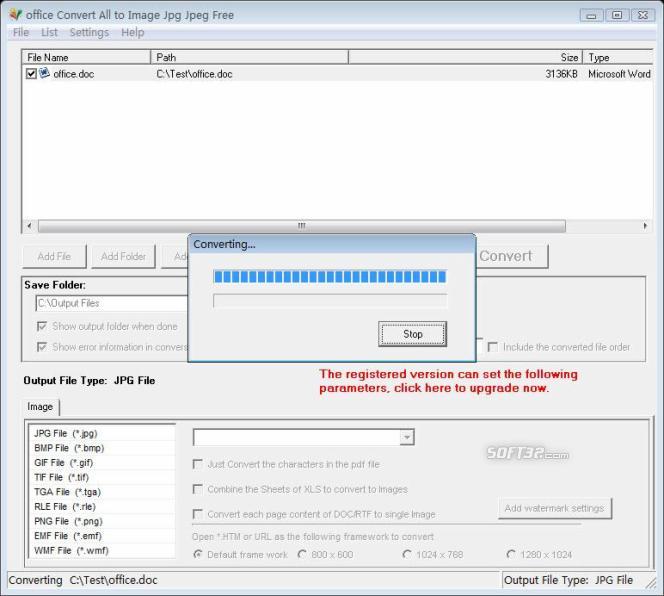
Task: Click the Add Folder button
Action: coord(124,256)
